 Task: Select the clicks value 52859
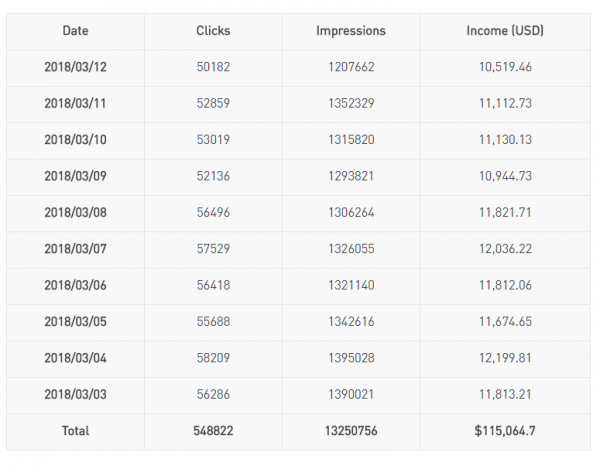point(213,104)
